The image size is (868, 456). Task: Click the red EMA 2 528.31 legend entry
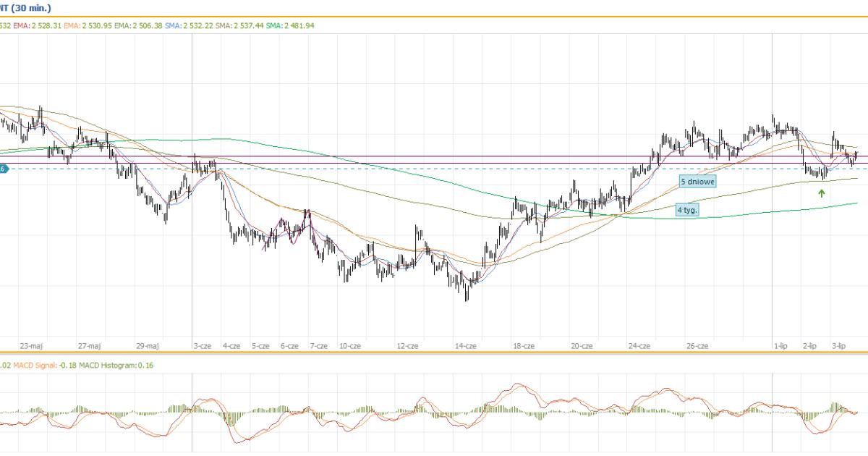38,25
